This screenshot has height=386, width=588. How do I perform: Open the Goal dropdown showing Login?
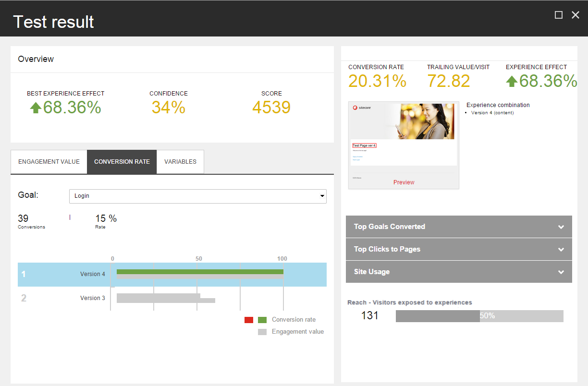(x=198, y=196)
